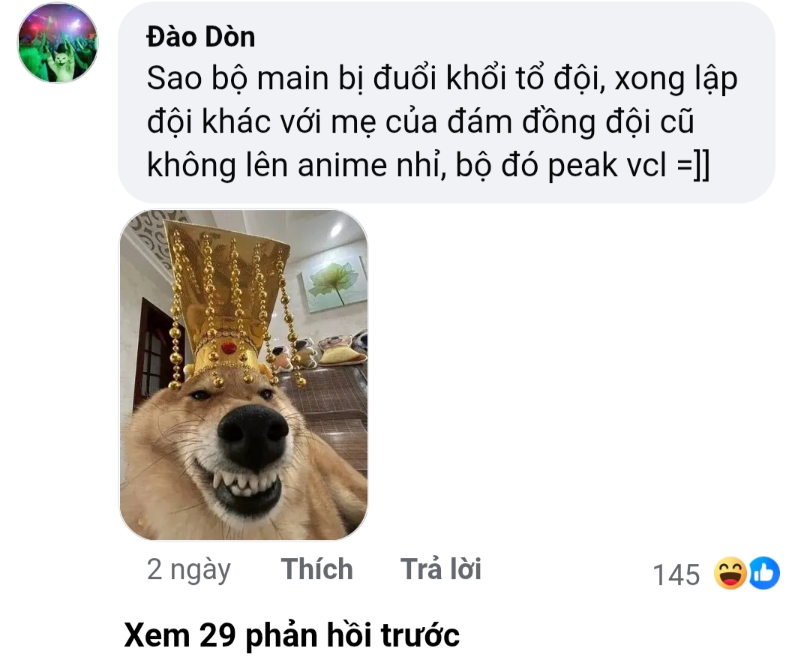Image resolution: width=810 pixels, height=672 pixels.
Task: Open the attached dog photo
Action: pyautogui.click(x=244, y=375)
